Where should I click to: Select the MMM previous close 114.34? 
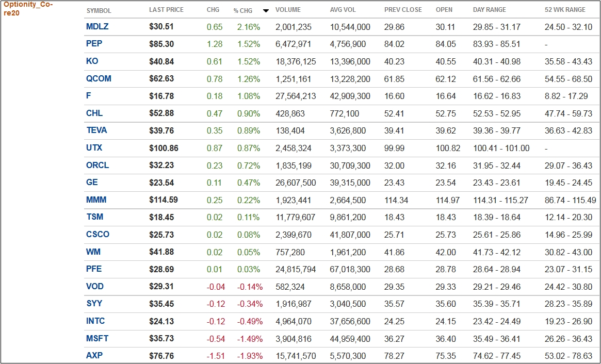(x=396, y=201)
